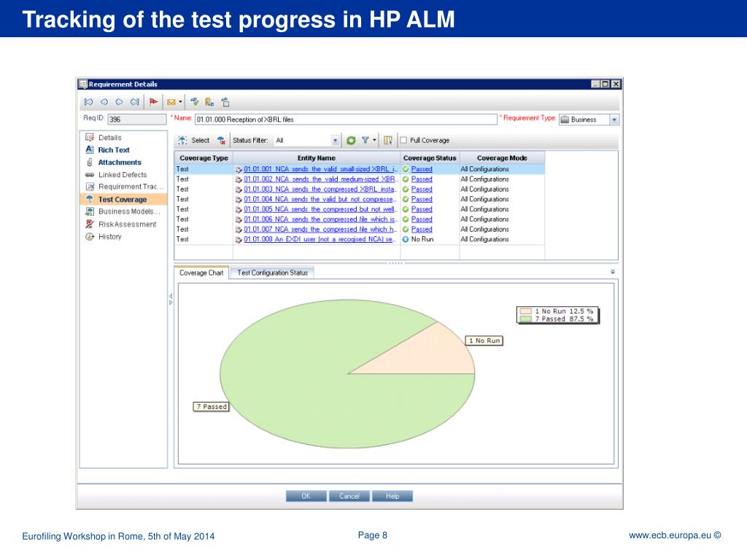Click the No Run legend color swatch
The image size is (747, 560).
[x=525, y=311]
